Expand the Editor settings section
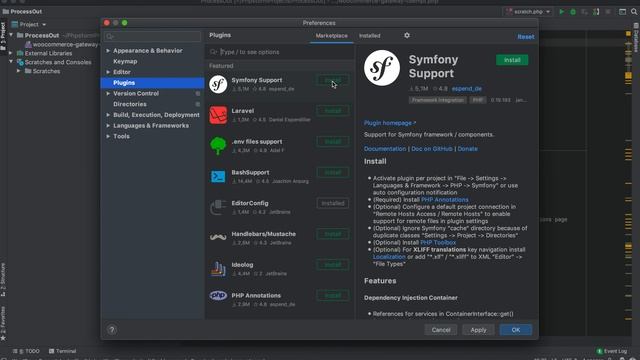The width and height of the screenshot is (640, 360). tap(108, 72)
